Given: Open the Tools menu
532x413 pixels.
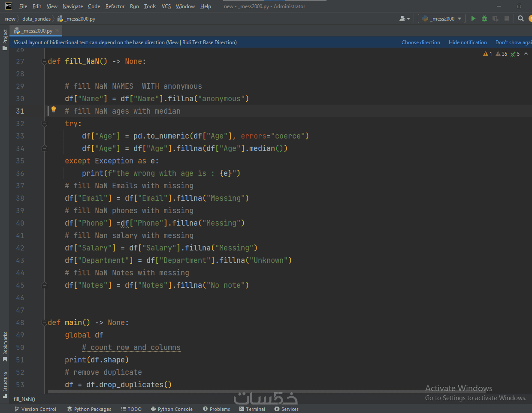Looking at the screenshot, I should 150,6.
